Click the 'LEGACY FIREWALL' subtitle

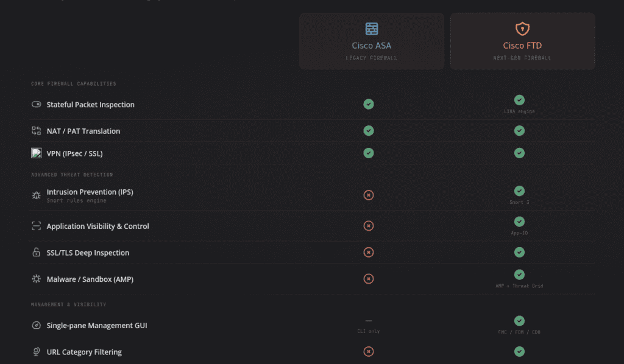point(371,58)
